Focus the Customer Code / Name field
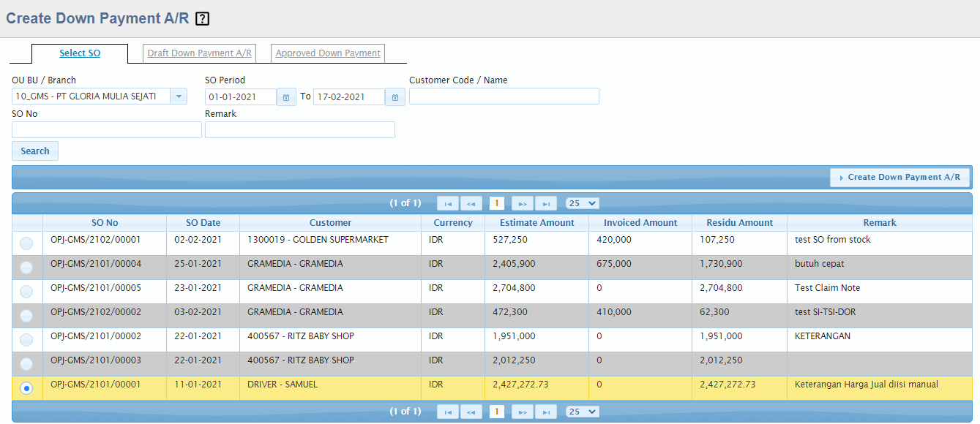The width and height of the screenshot is (980, 424). [504, 96]
